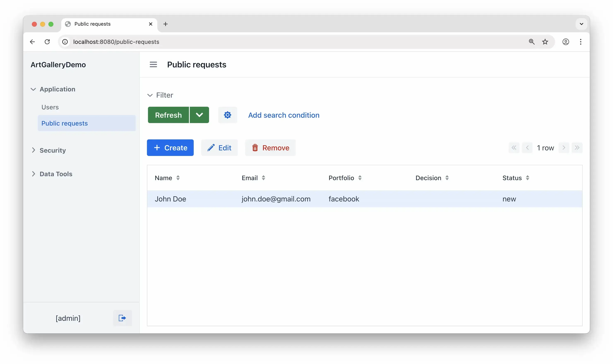This screenshot has width=613, height=364.
Task: Click the browser reload page icon
Action: click(47, 42)
